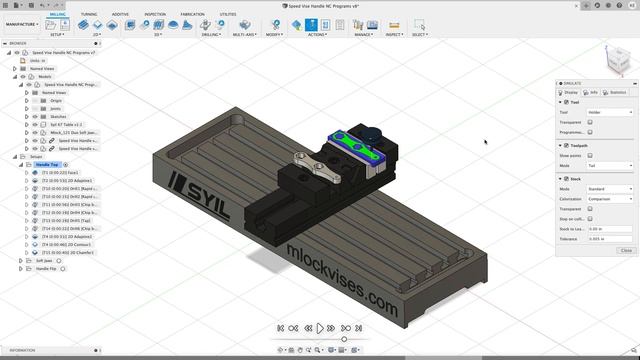Image resolution: width=640 pixels, height=360 pixels.
Task: Select the 2D Chamfer1 operation
Action: click(x=67, y=253)
